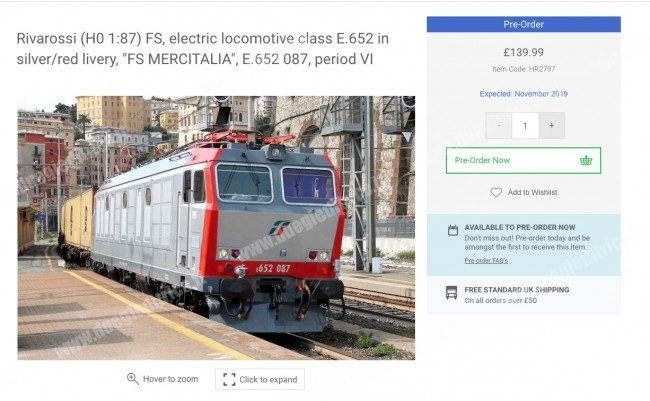The height and width of the screenshot is (401, 650).
Task: Increase quantity with the plus button
Action: point(551,125)
